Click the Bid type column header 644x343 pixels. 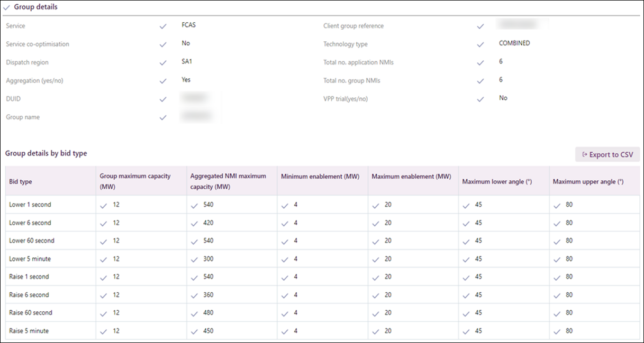coord(21,182)
